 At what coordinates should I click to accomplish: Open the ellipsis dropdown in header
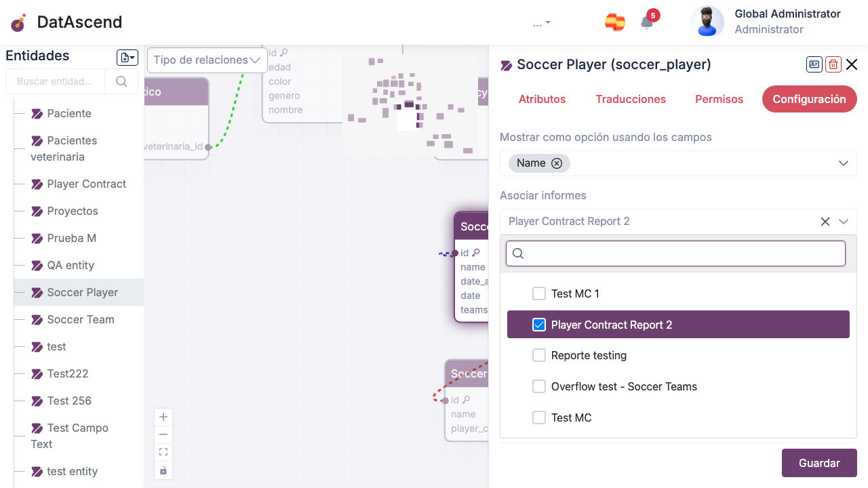click(x=541, y=23)
